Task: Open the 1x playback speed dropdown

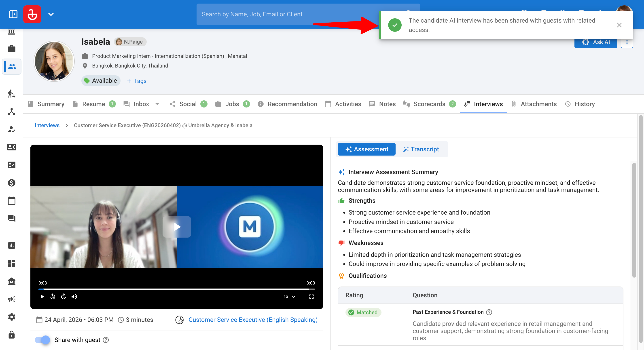Action: (290, 297)
